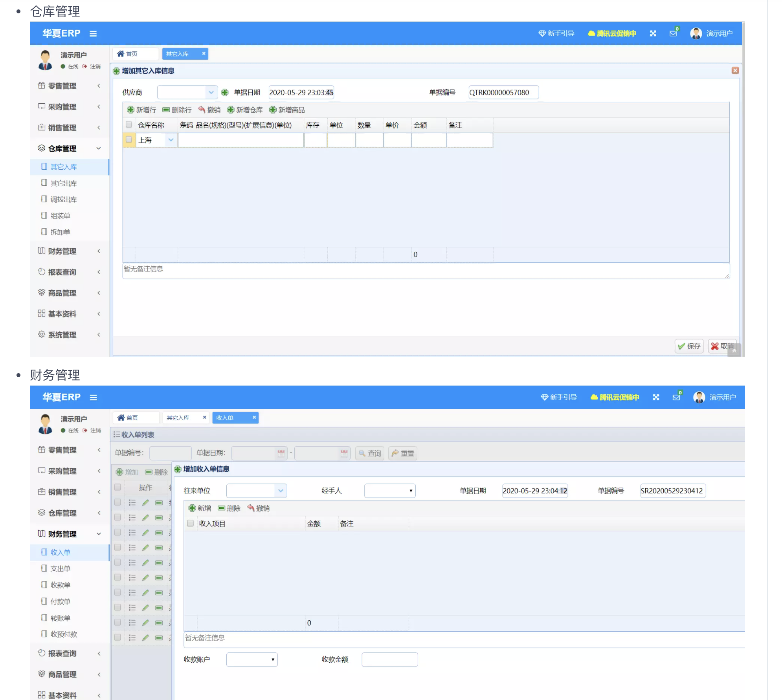
Task: Click the 保存 save button
Action: (x=689, y=346)
